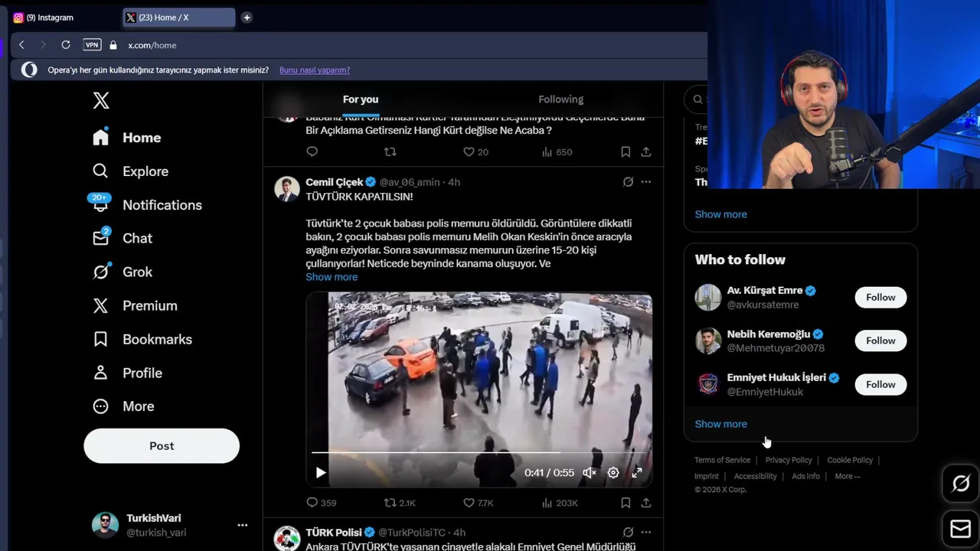The height and width of the screenshot is (551, 980).
Task: Click the Post button
Action: [x=162, y=445]
